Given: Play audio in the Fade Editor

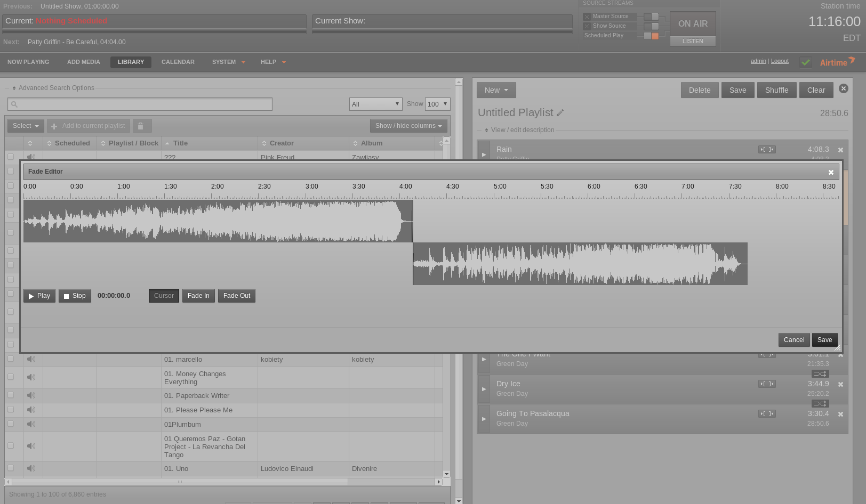Looking at the screenshot, I should 39,296.
